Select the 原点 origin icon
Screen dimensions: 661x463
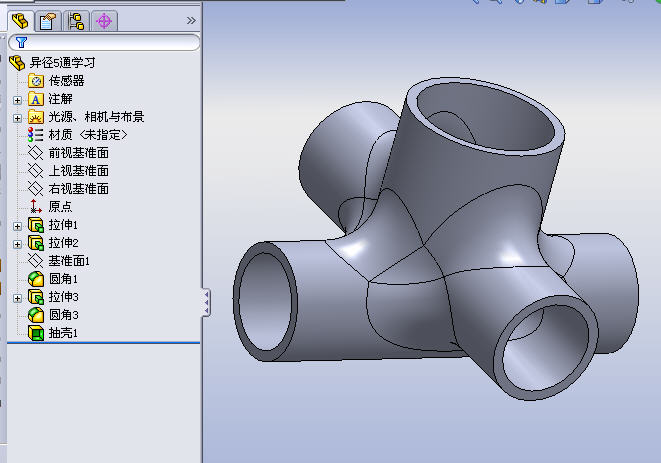35,207
